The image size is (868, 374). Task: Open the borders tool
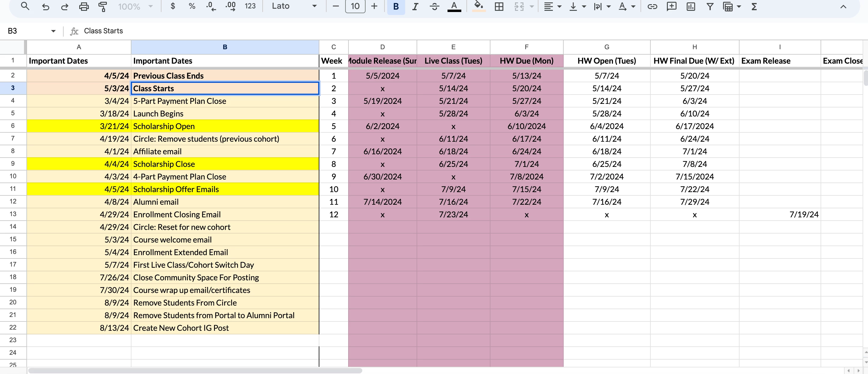(499, 6)
